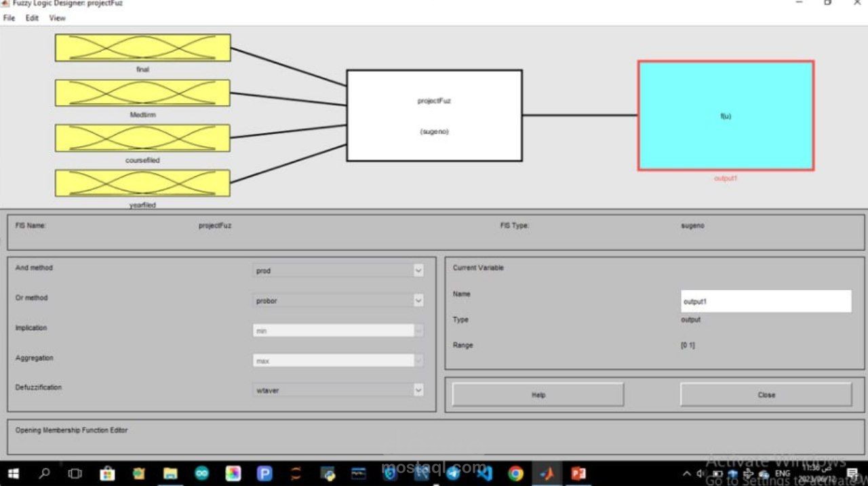Click the disabled Aggregation dropdown
Image resolution: width=868 pixels, height=486 pixels.
pyautogui.click(x=338, y=361)
